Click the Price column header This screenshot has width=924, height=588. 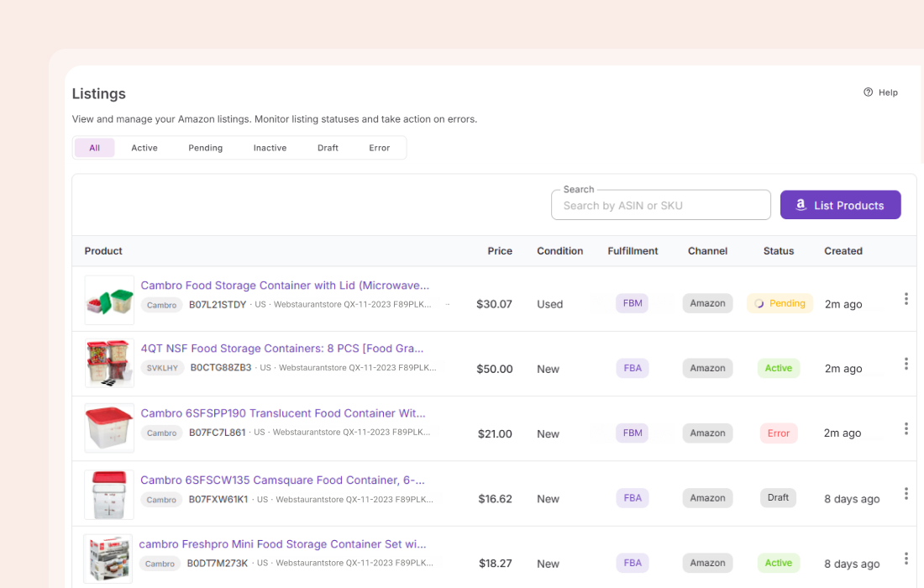[500, 251]
